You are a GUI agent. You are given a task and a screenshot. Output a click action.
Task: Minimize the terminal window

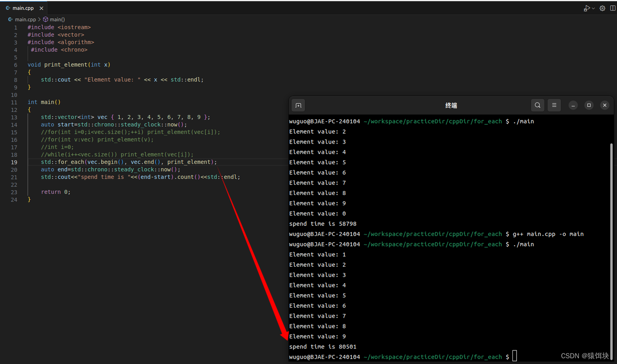573,105
